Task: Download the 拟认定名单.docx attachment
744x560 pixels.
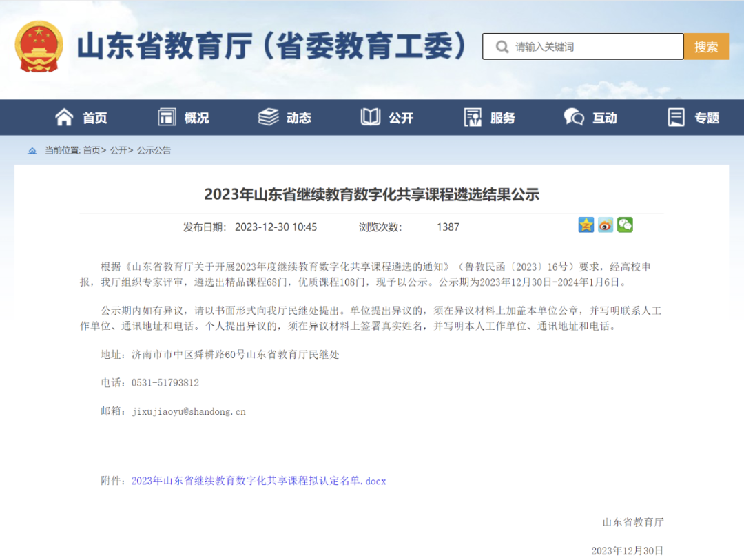Action: point(258,481)
